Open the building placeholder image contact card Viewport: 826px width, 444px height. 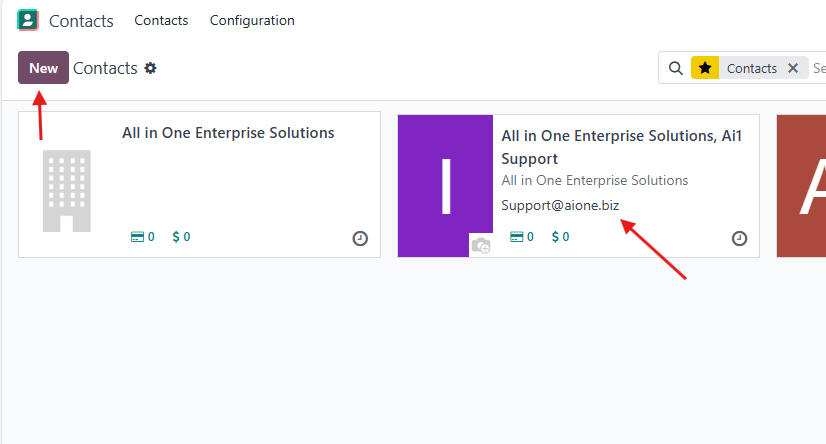pos(67,190)
